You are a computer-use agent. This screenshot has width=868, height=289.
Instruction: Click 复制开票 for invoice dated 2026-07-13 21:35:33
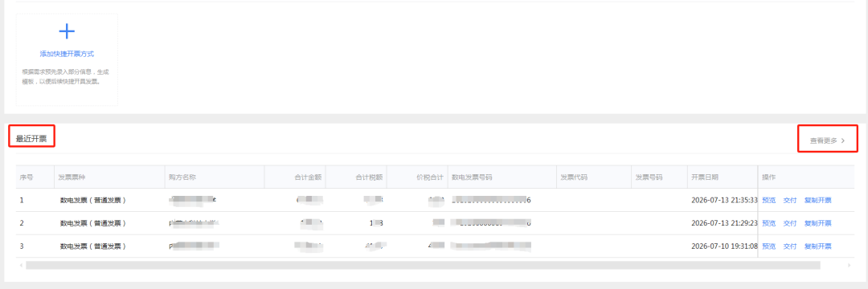click(x=817, y=201)
